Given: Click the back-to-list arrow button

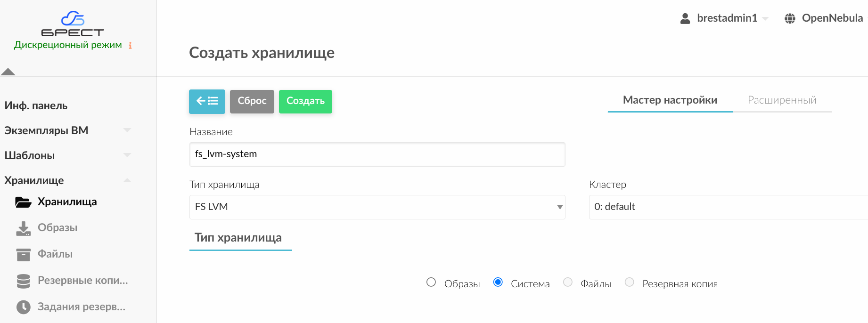Looking at the screenshot, I should (x=207, y=101).
